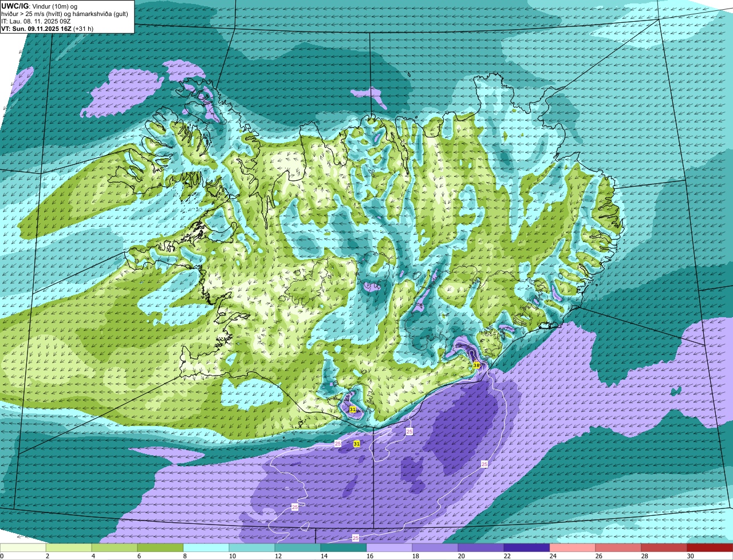Pick the 20–22 m/s violet legend swatch

pyautogui.click(x=481, y=548)
